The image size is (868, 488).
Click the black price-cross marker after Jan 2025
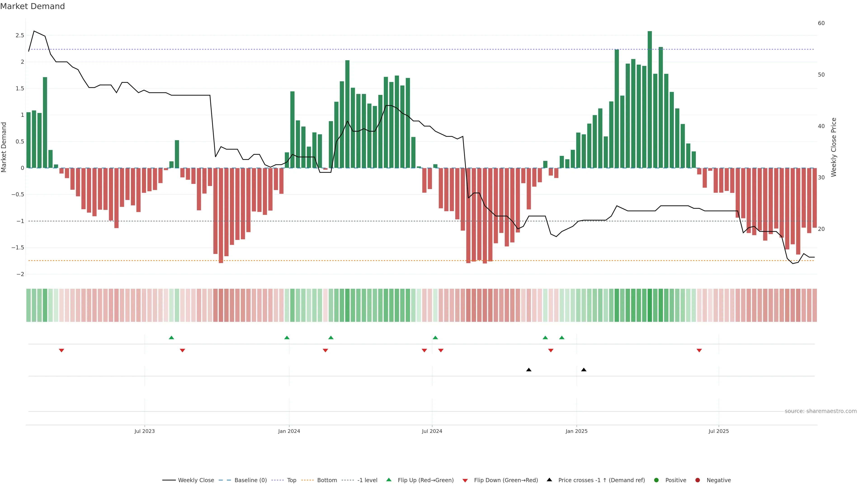[584, 370]
